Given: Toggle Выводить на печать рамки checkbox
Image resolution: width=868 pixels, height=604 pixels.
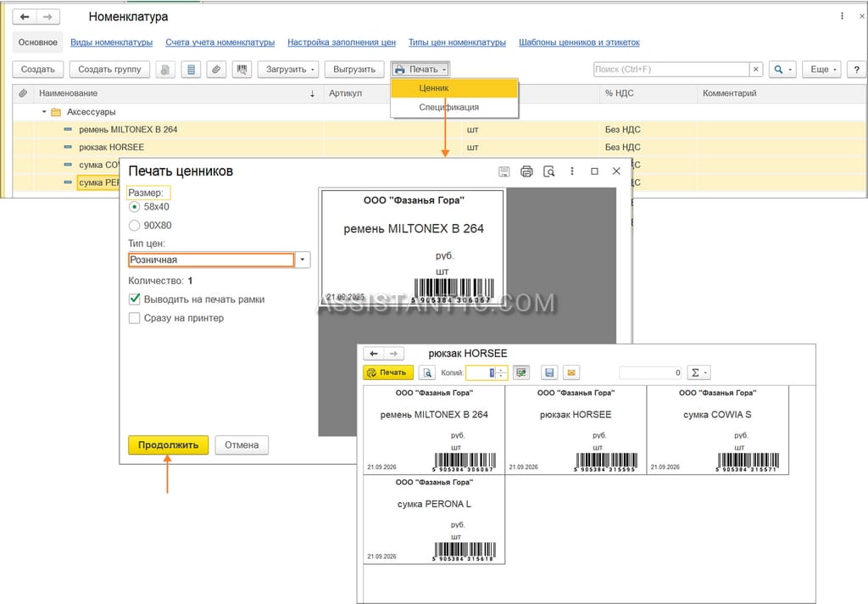Looking at the screenshot, I should point(134,299).
